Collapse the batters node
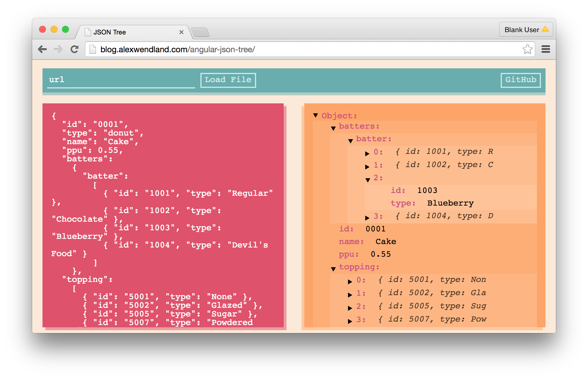This screenshot has width=588, height=379. [x=333, y=128]
